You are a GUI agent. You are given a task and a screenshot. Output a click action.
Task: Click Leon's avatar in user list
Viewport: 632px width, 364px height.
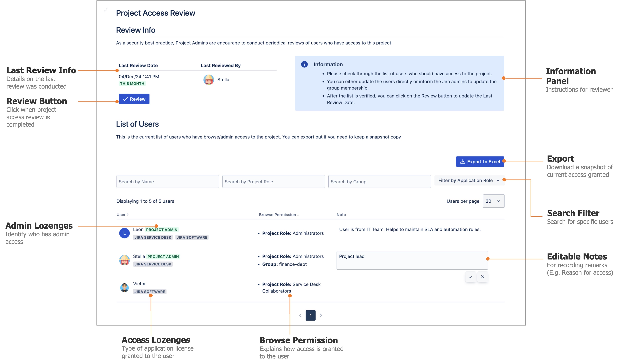coord(124,233)
